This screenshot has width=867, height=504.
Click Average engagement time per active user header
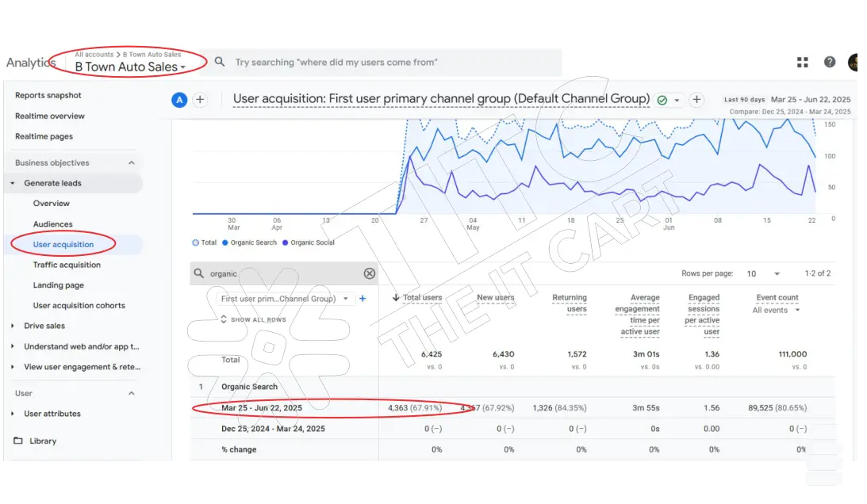pos(638,315)
